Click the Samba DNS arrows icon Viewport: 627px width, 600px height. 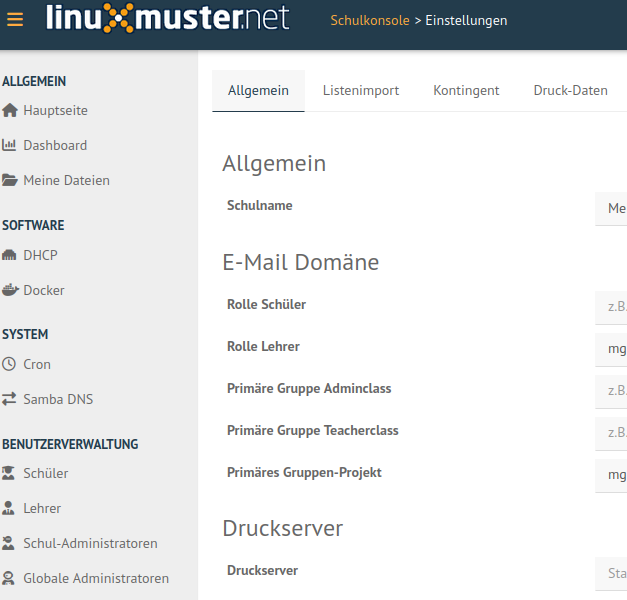[x=10, y=399]
